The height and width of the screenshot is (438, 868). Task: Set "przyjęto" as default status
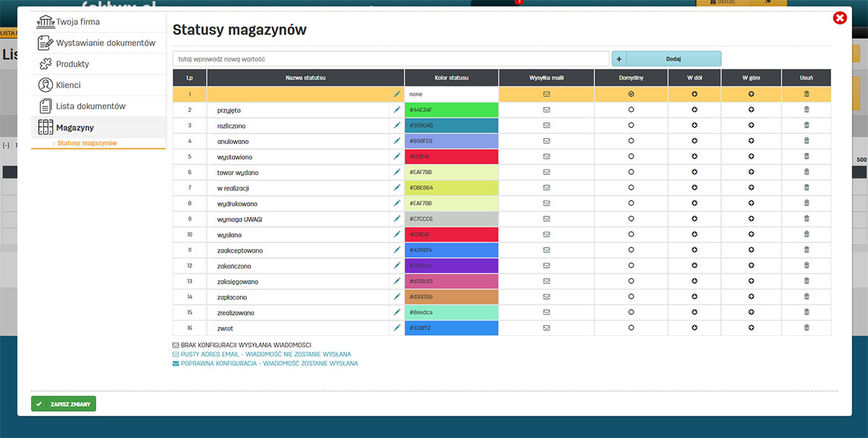point(631,109)
